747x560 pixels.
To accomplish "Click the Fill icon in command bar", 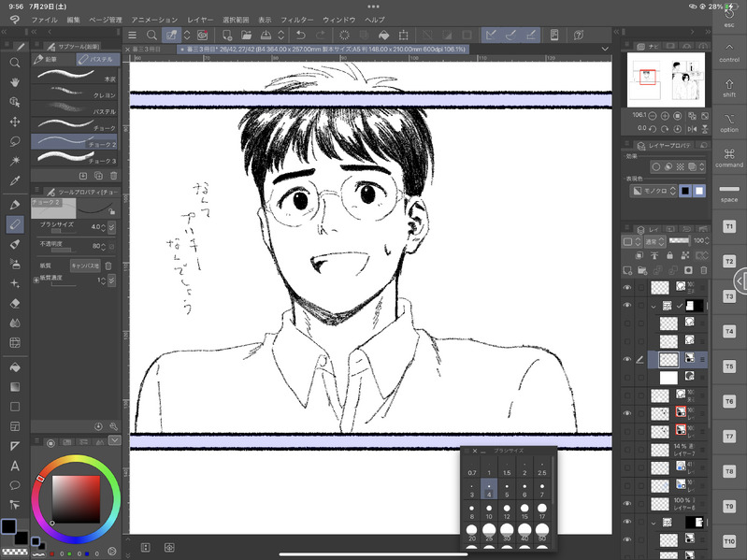I will pyautogui.click(x=383, y=36).
